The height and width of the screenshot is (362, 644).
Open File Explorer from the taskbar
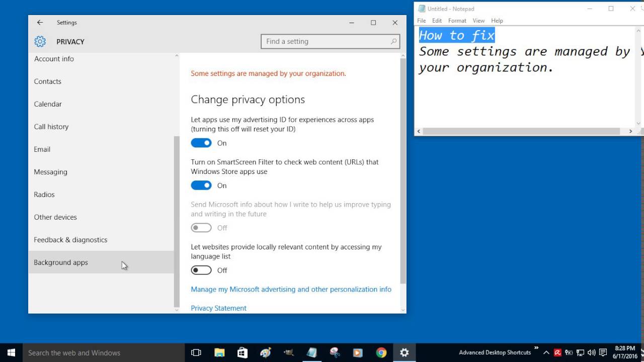(x=219, y=352)
